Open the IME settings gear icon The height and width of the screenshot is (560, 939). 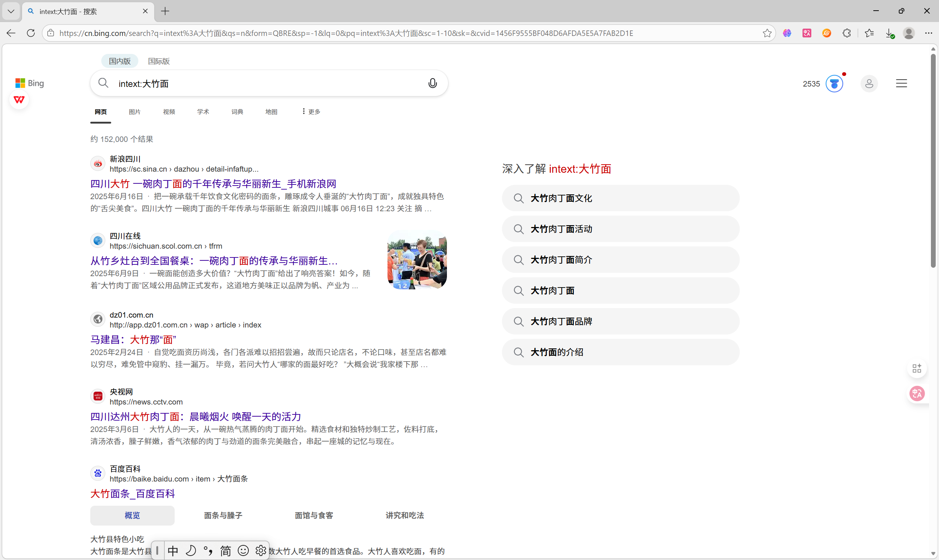point(261,550)
